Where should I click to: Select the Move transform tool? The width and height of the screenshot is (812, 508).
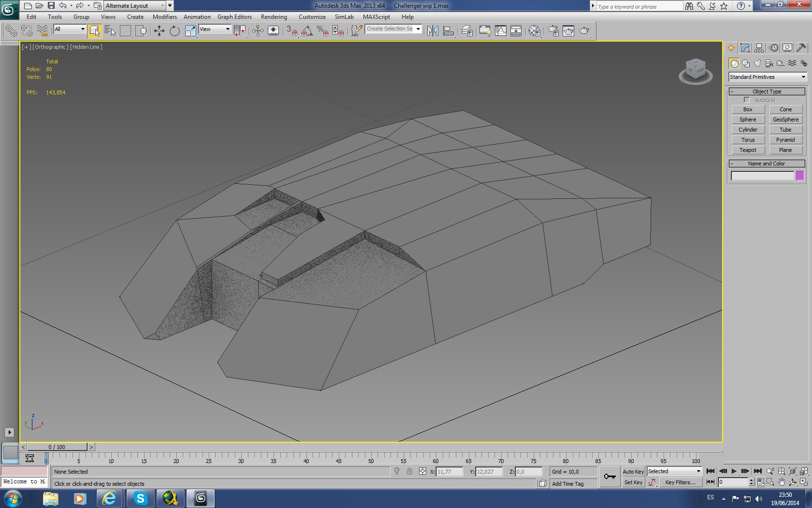point(159,31)
